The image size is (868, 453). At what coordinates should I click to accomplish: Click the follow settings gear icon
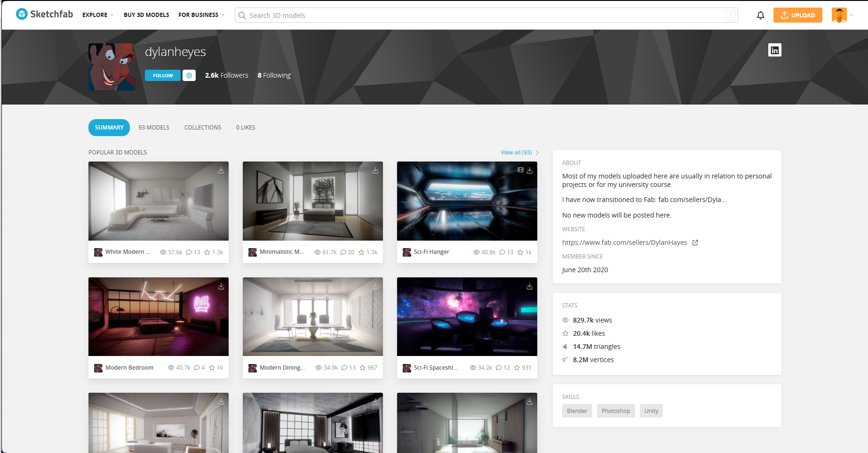189,75
